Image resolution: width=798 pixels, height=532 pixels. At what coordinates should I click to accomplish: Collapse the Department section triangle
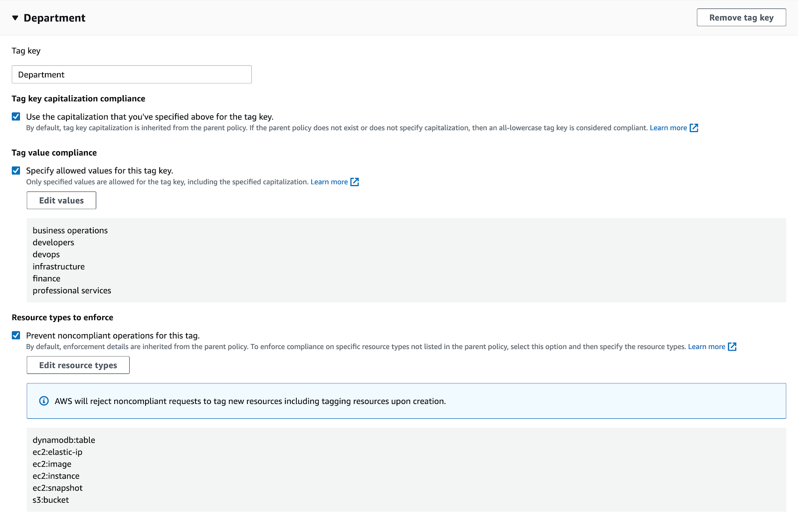15,18
